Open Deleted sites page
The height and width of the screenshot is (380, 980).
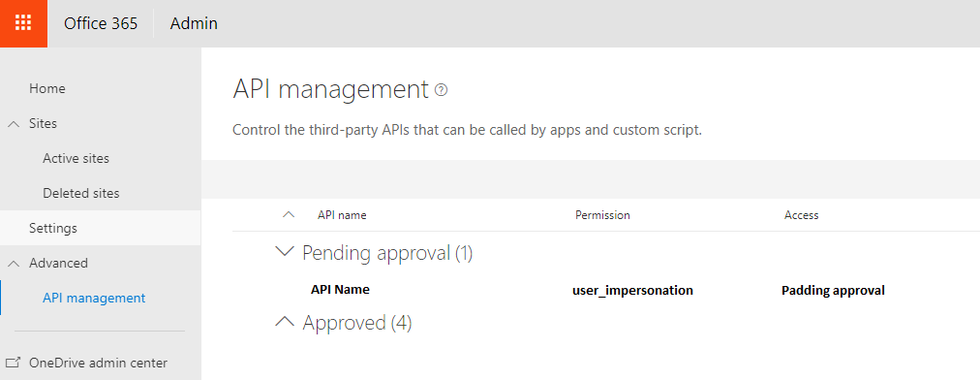80,194
